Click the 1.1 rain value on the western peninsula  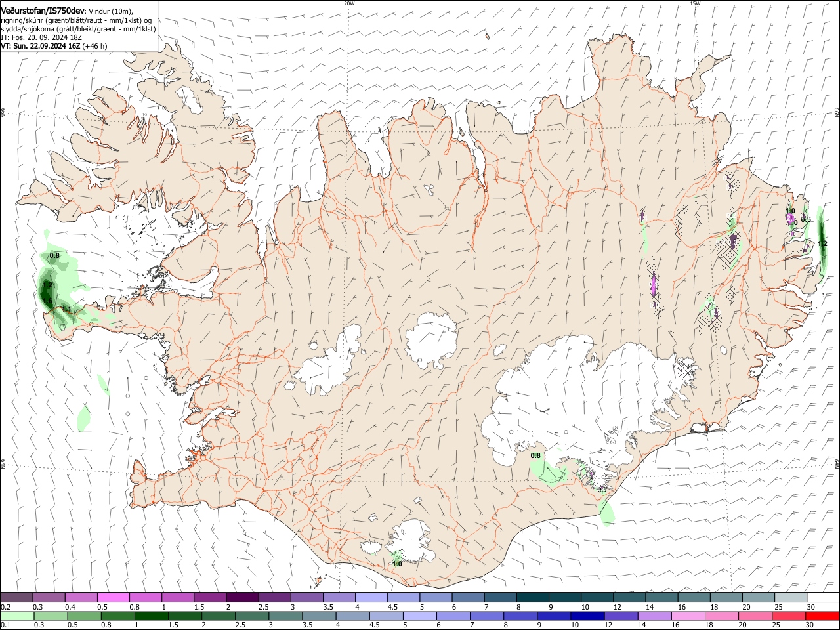point(66,310)
